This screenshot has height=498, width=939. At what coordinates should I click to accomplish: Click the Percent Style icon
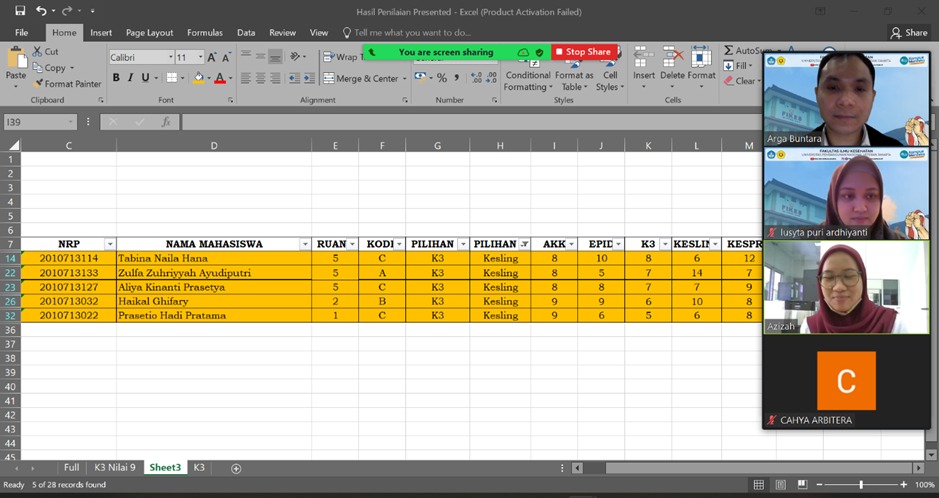[x=441, y=78]
